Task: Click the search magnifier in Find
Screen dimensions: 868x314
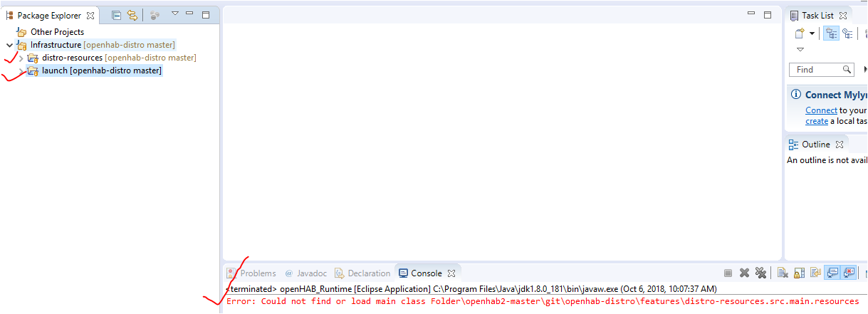Action: click(847, 69)
